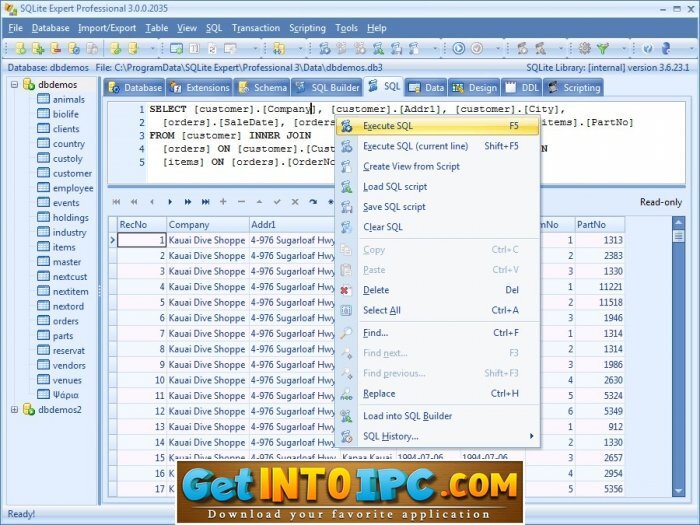The height and width of the screenshot is (525, 700).
Task: Go to next record in navigator
Action: click(x=170, y=202)
